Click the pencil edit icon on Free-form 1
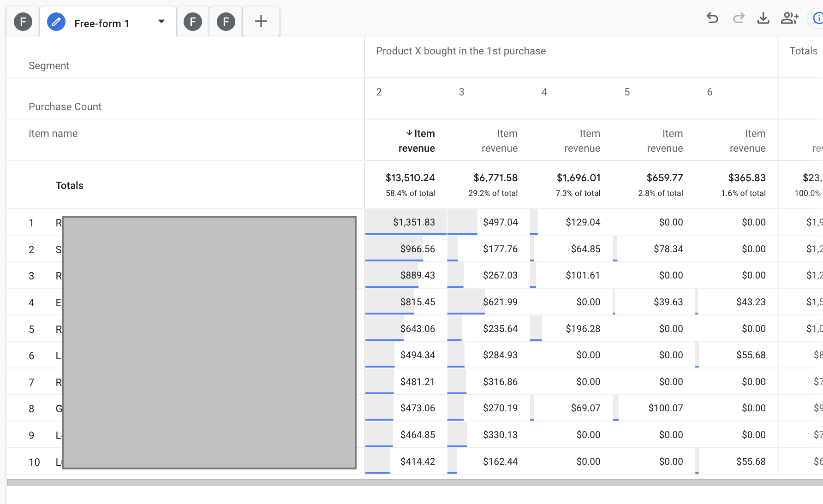Screen dimensions: 823x504 [56, 22]
